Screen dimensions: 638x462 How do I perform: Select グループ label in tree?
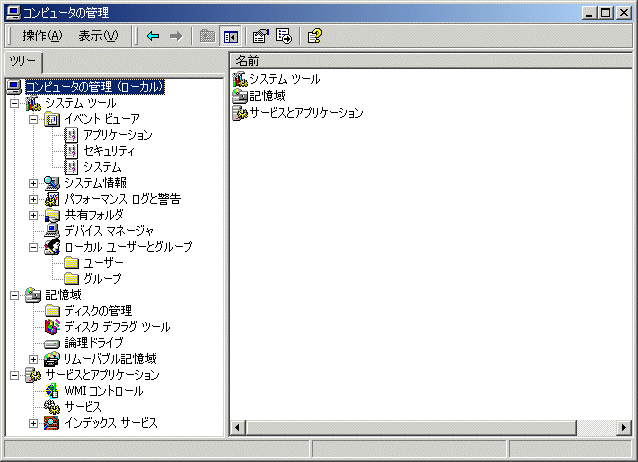pos(102,279)
